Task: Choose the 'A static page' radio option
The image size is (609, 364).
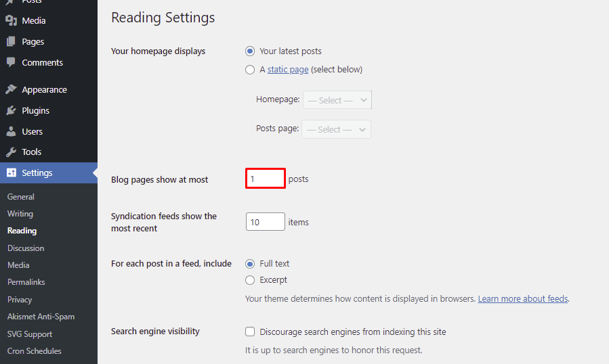Action: tap(250, 70)
